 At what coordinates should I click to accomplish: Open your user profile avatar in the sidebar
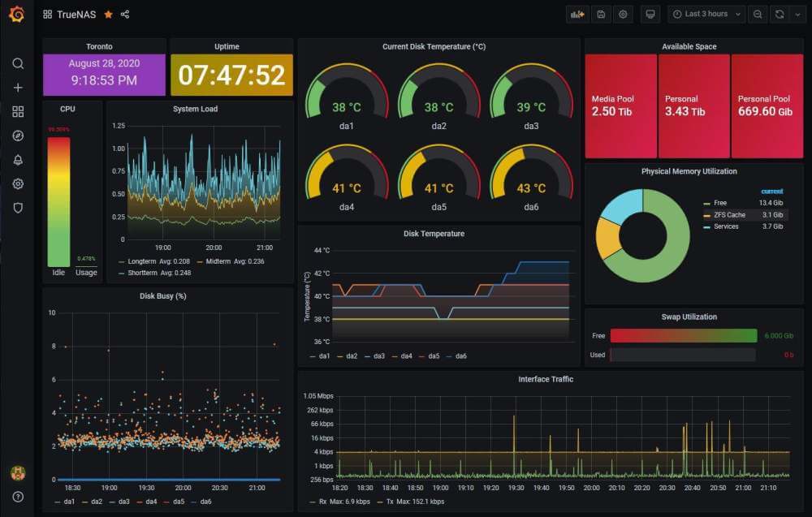[x=17, y=472]
